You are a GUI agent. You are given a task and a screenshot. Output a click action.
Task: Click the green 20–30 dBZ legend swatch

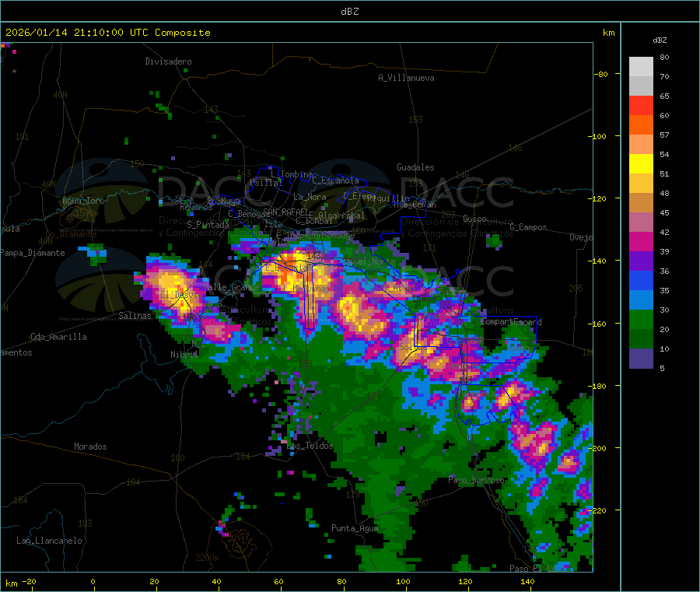[641, 320]
